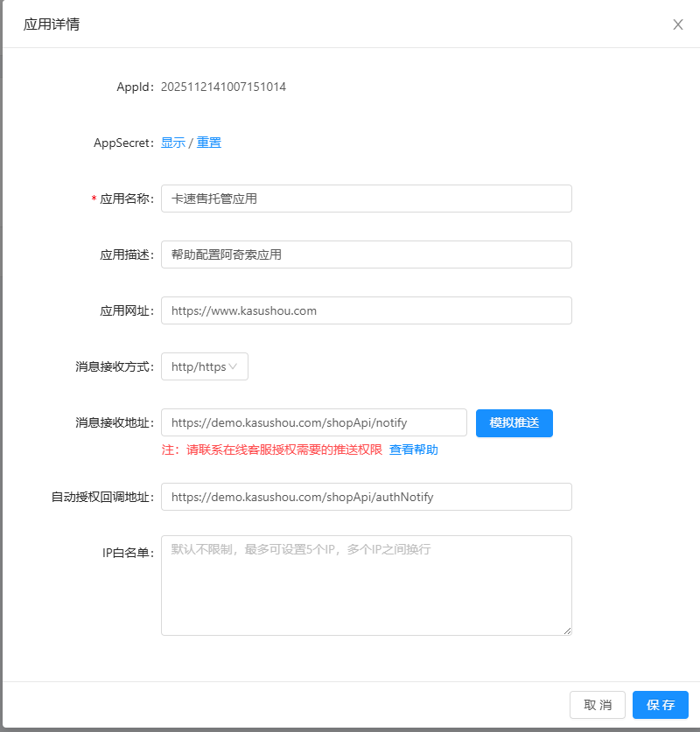This screenshot has width=700, height=732.
Task: Select the 应用网址 URL field
Action: click(366, 310)
